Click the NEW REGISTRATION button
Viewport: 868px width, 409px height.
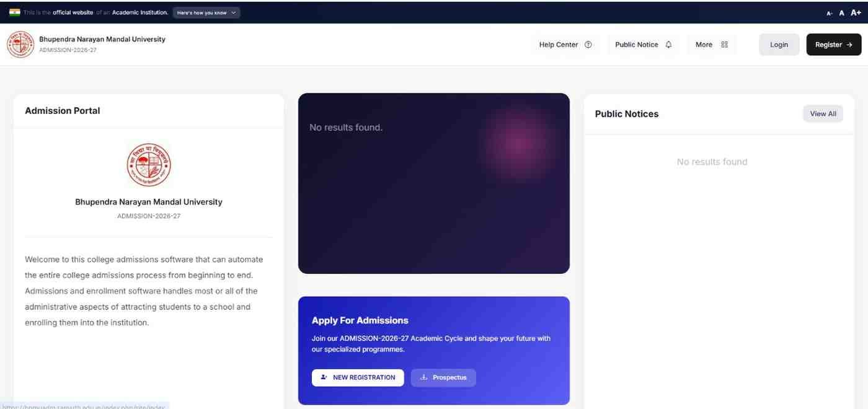click(x=358, y=377)
